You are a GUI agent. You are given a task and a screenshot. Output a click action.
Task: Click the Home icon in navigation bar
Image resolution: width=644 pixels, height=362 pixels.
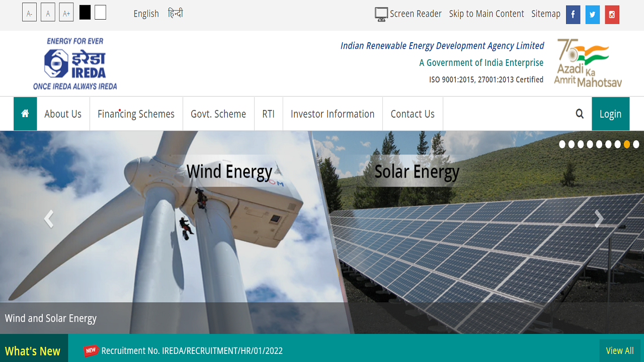tap(25, 114)
